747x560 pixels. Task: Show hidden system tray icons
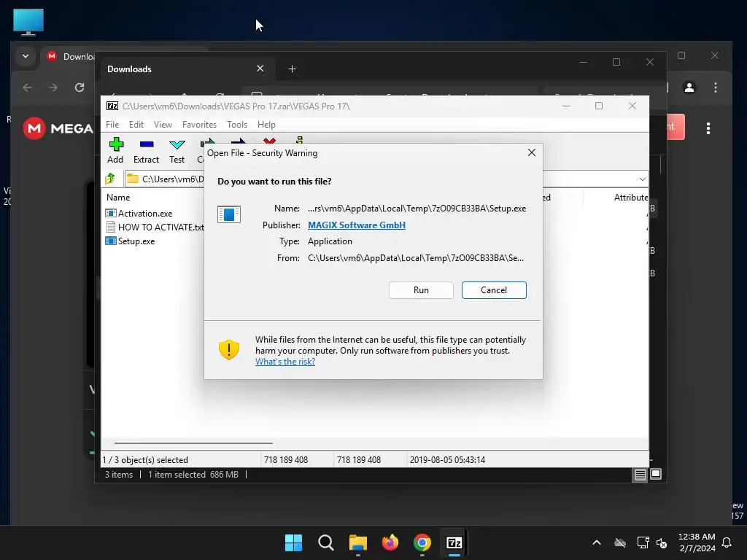pos(597,542)
